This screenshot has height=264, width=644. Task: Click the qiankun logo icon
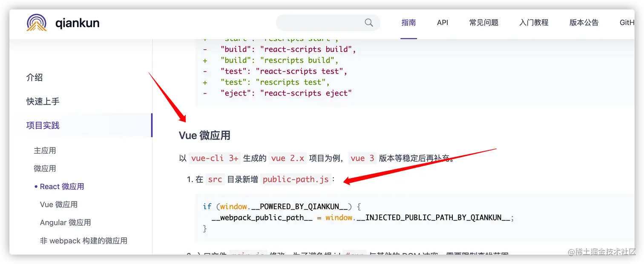click(37, 23)
